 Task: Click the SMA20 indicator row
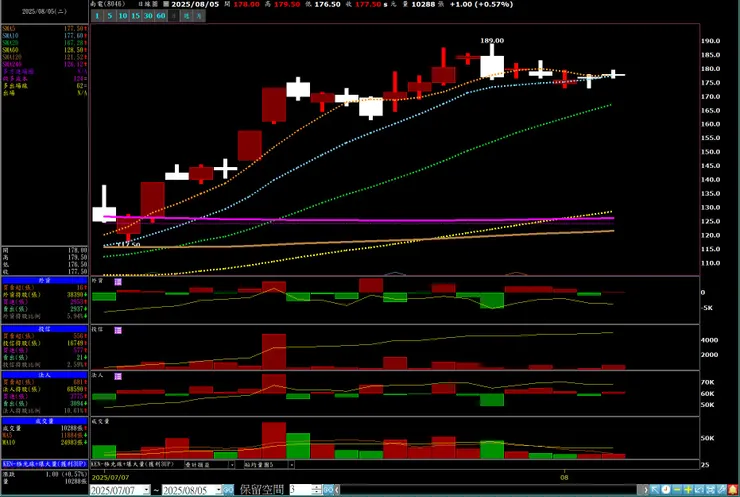click(x=44, y=43)
